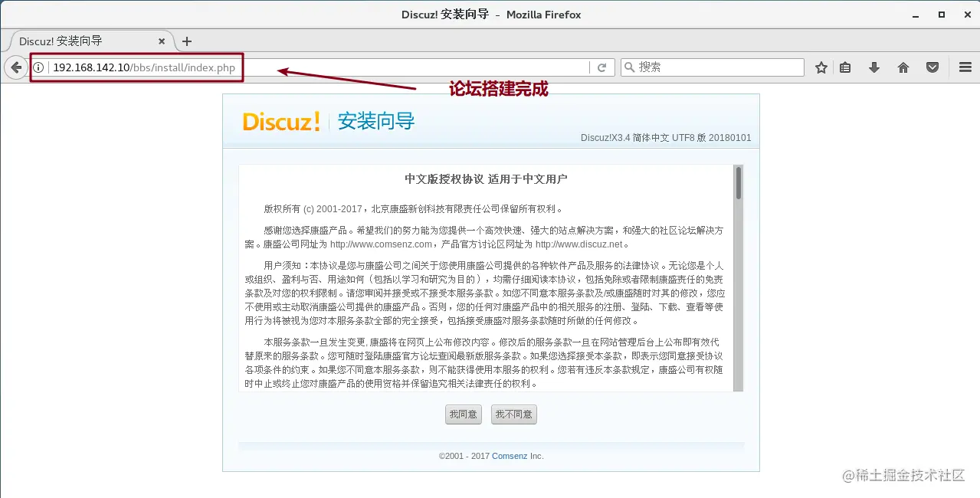Maximize the Firefox window

coord(942,15)
